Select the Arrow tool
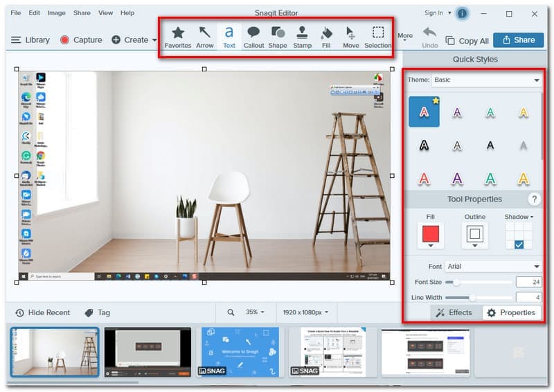Image resolution: width=554 pixels, height=392 pixels. [x=204, y=37]
